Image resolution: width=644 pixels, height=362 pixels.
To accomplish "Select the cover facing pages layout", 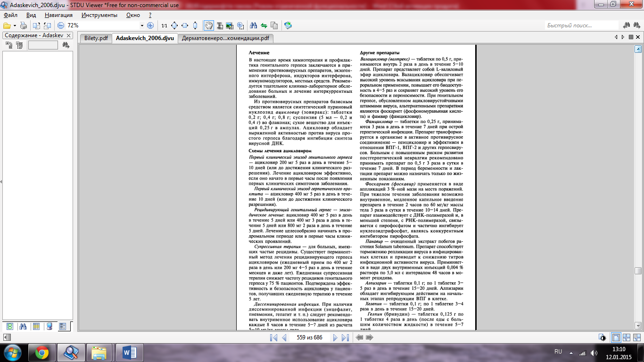I will click(x=637, y=337).
